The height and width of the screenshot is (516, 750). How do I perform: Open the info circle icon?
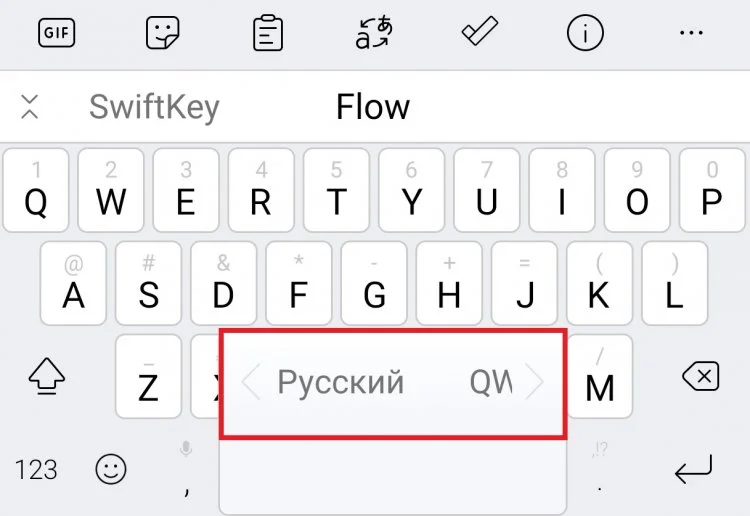(x=585, y=33)
